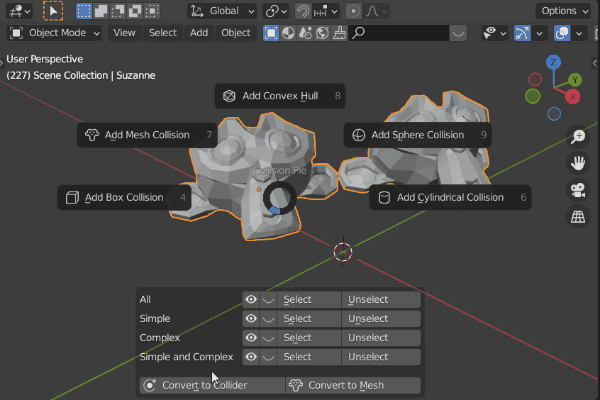Open the Add menu
Viewport: 600px width, 400px height.
[199, 32]
